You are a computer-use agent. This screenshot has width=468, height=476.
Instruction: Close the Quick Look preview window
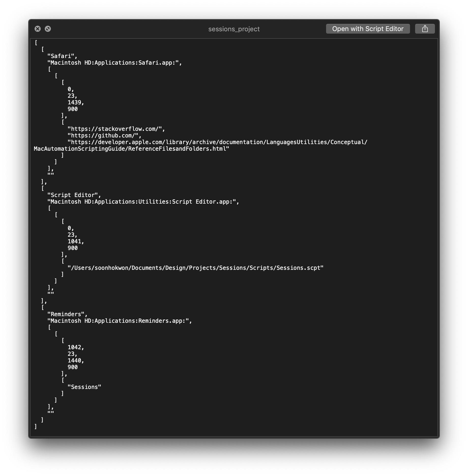38,29
